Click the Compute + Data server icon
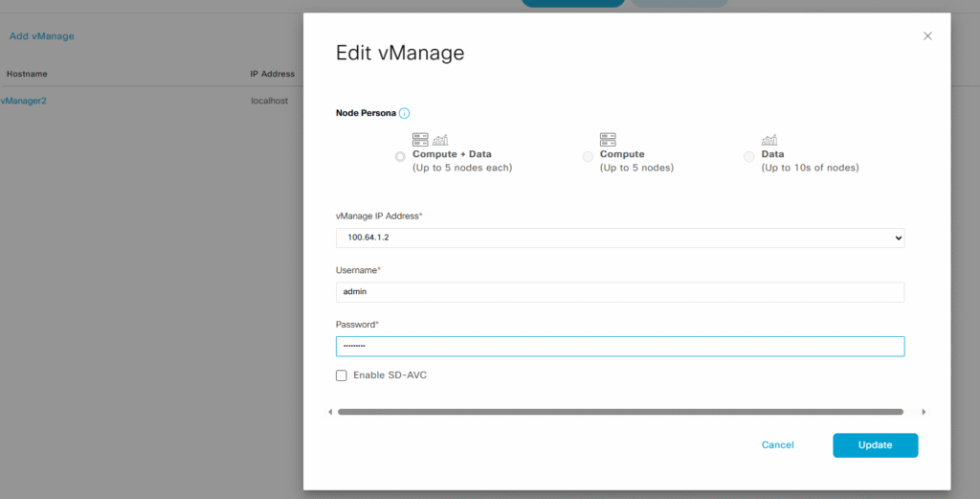The image size is (980, 499). (420, 140)
